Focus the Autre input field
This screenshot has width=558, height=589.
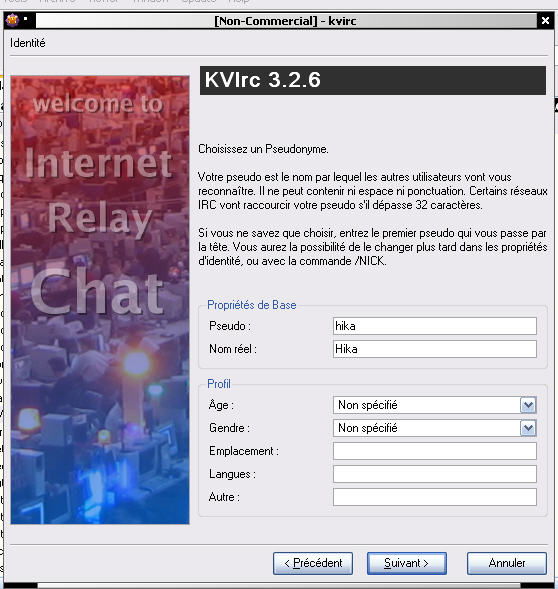click(x=434, y=497)
